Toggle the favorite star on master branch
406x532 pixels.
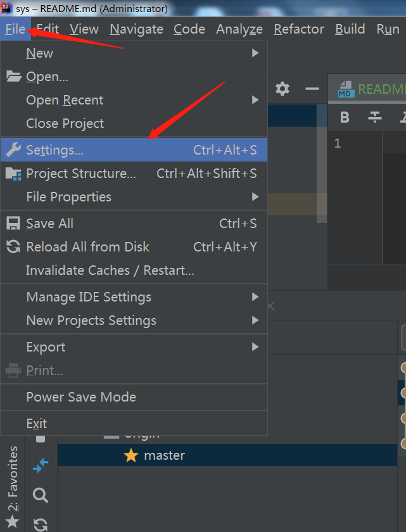point(130,455)
